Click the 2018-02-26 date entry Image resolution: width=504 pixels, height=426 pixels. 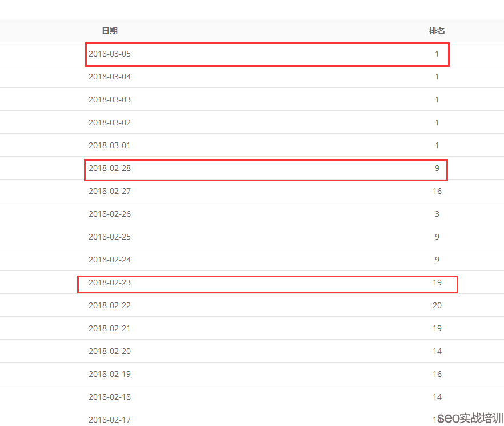[x=110, y=214]
